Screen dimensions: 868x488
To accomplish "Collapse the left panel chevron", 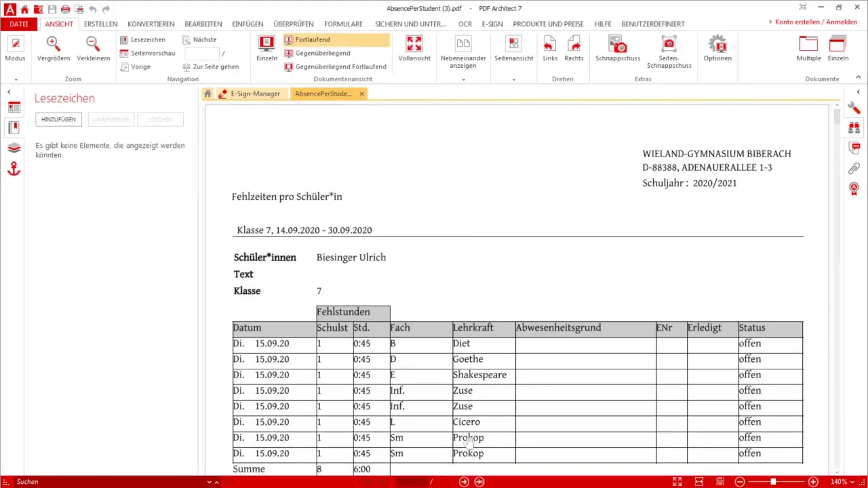I will pos(9,91).
